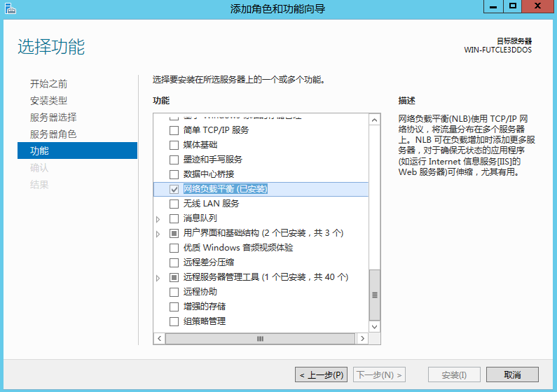Tick the 数据中心桥接 checkbox
The image size is (557, 392).
pyautogui.click(x=174, y=174)
